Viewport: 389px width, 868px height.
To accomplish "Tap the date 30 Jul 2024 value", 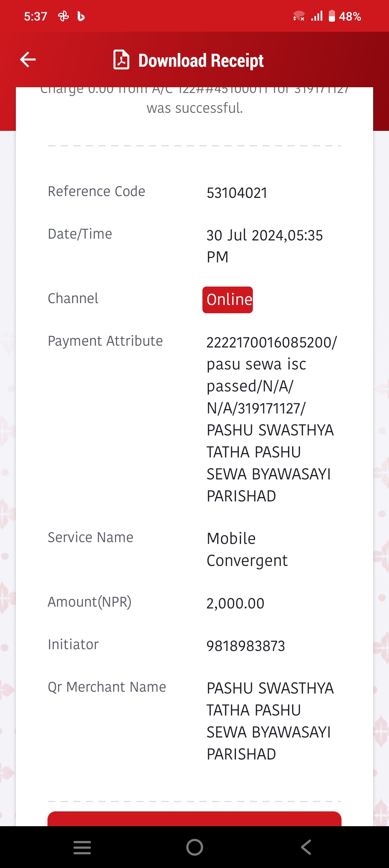I will coord(265,246).
